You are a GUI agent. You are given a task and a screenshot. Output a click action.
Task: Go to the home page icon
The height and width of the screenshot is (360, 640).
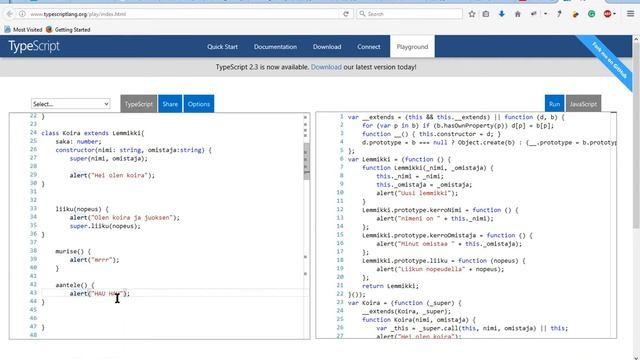coord(518,14)
